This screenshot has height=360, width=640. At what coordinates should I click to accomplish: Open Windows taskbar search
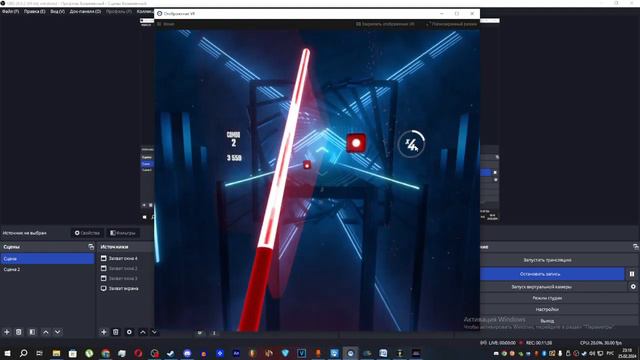[x=24, y=353]
